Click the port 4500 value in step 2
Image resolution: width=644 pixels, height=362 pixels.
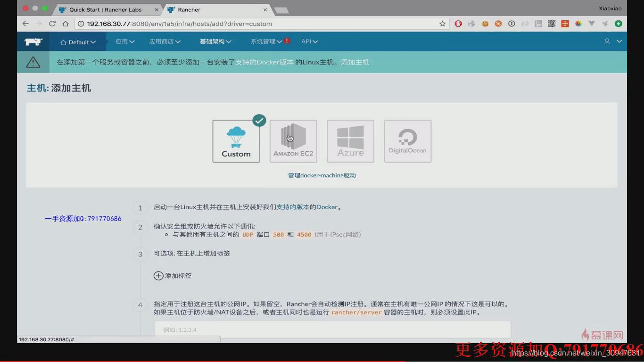coord(304,234)
